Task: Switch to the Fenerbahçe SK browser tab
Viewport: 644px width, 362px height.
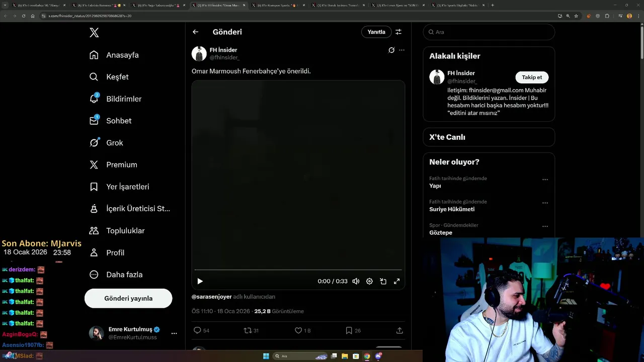Action: [x=39, y=5]
